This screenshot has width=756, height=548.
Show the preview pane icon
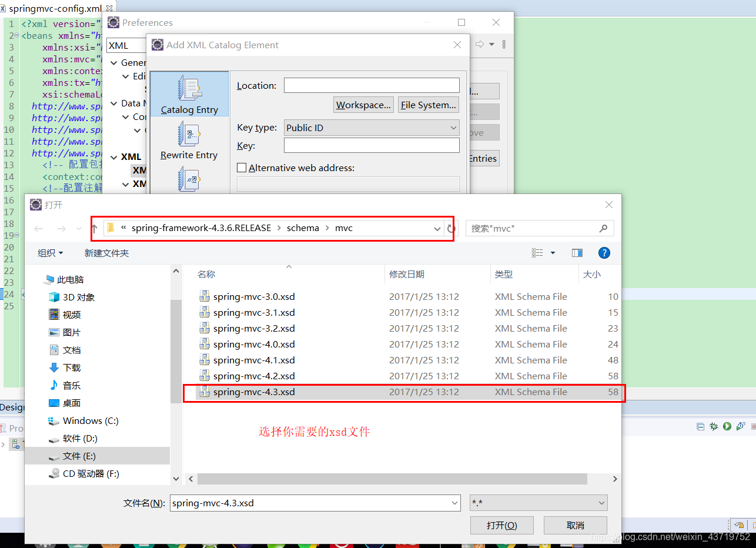point(577,253)
